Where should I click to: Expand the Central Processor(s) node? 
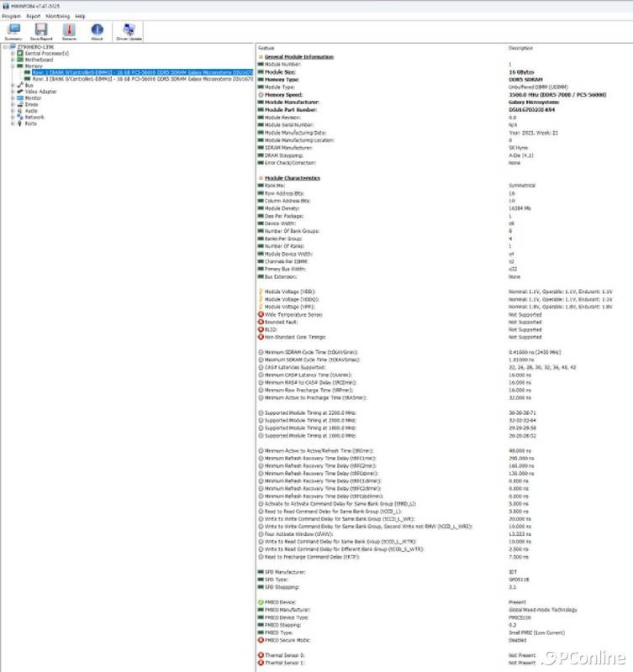point(12,53)
